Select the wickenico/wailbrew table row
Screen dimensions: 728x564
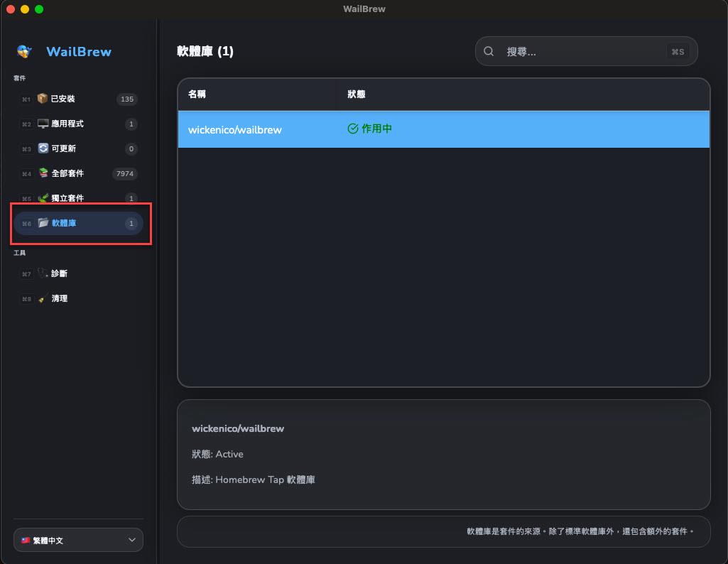pos(443,129)
